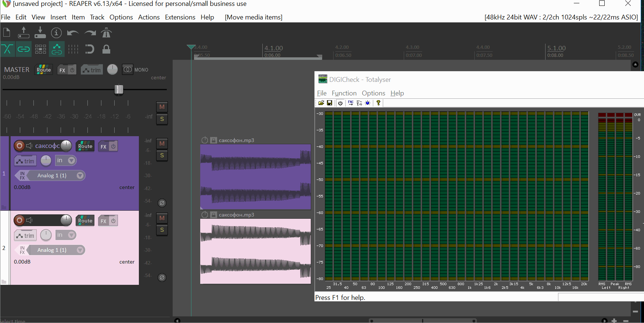The image size is (644, 323).
Task: Mute track 1 with the M button
Action: 162,144
